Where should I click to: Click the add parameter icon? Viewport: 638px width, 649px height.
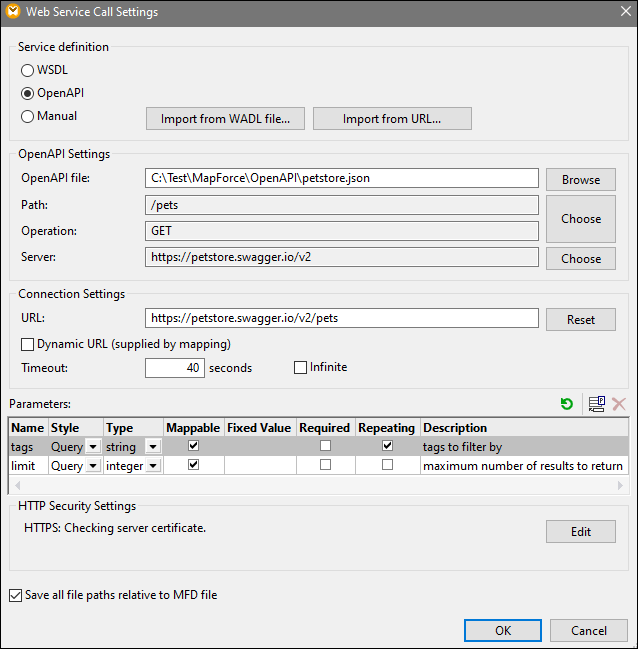(596, 404)
